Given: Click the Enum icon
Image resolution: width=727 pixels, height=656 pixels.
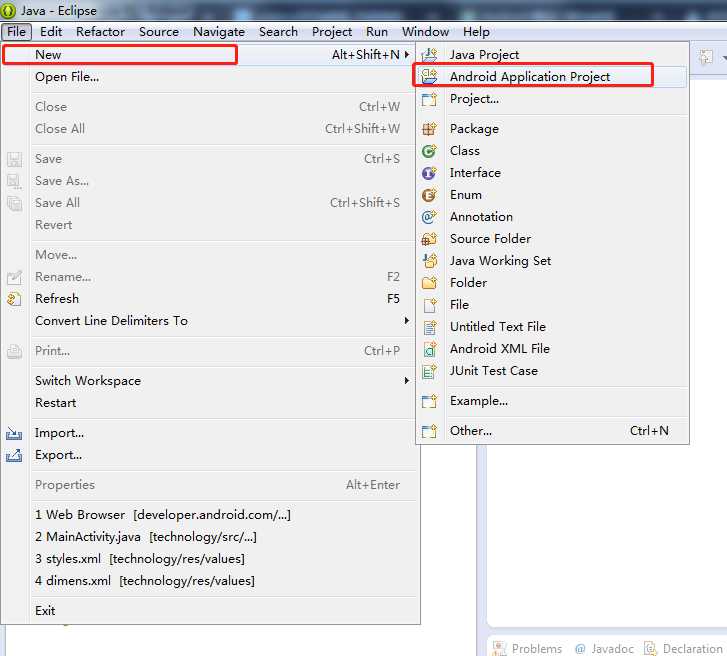Looking at the screenshot, I should [x=429, y=195].
